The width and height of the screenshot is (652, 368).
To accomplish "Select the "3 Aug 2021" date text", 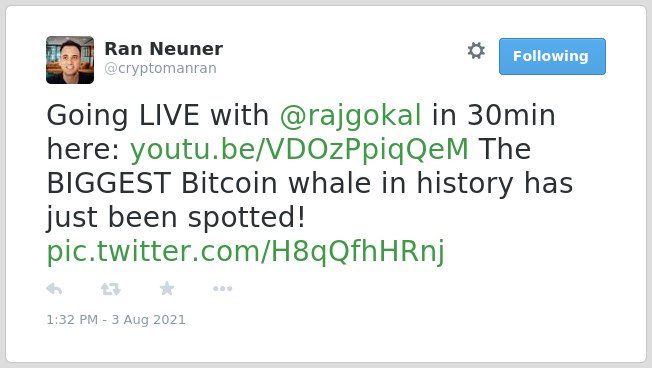I will [x=148, y=320].
